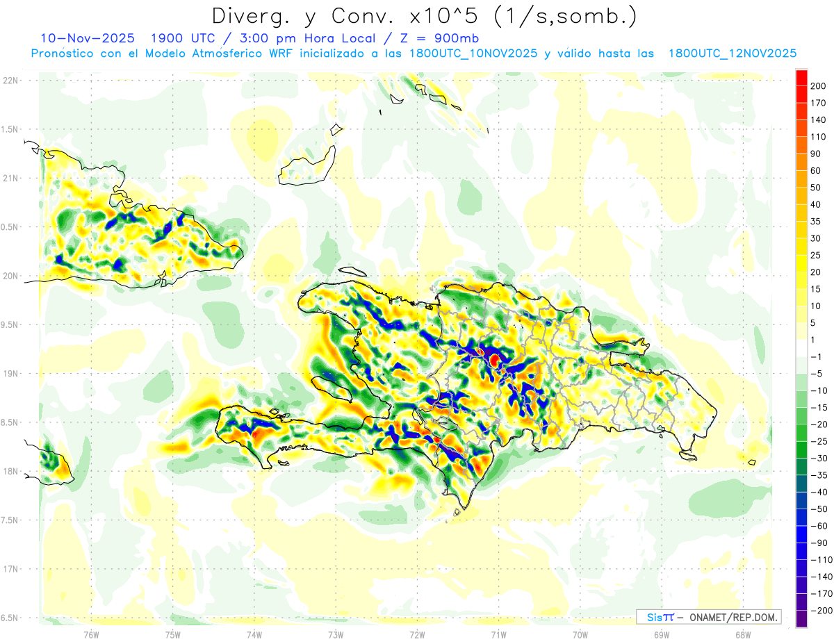This screenshot has height=644, width=834.
Task: Click the '75W' longitude label
Action: [x=173, y=634]
